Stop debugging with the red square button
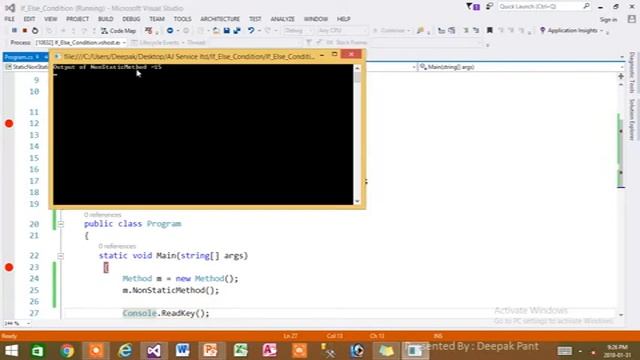 [24, 31]
